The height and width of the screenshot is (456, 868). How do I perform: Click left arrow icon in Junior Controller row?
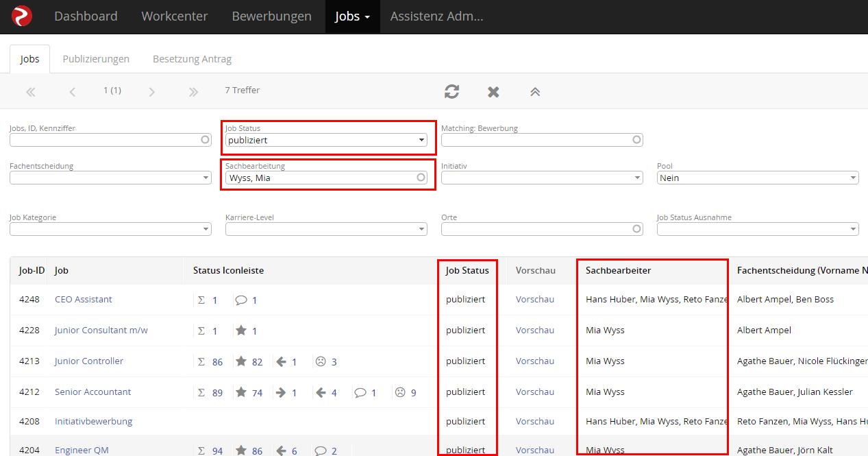point(281,361)
